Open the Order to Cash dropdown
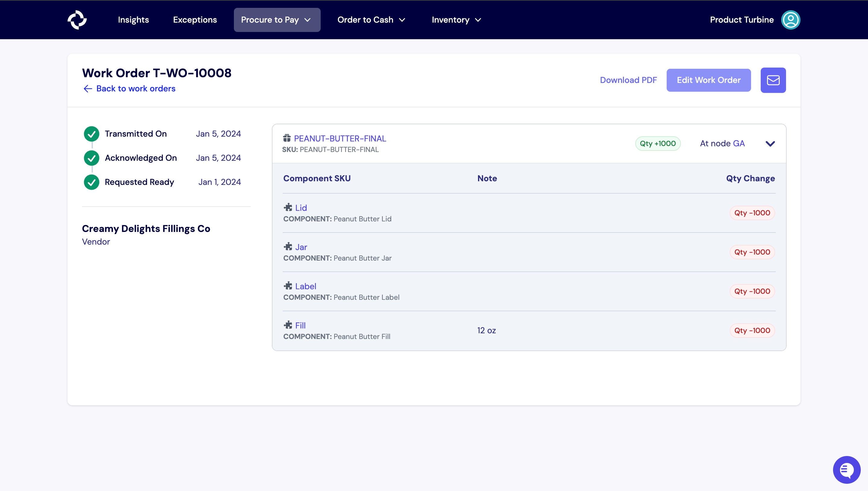The image size is (868, 491). [371, 20]
